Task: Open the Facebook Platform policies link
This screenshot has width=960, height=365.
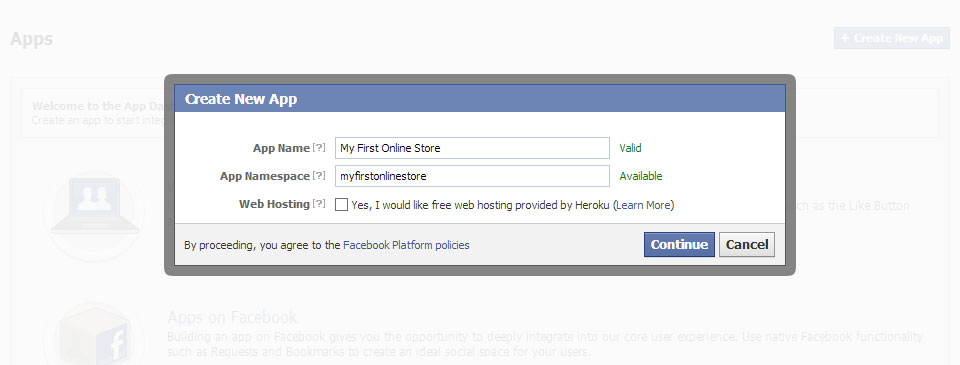Action: [x=406, y=245]
